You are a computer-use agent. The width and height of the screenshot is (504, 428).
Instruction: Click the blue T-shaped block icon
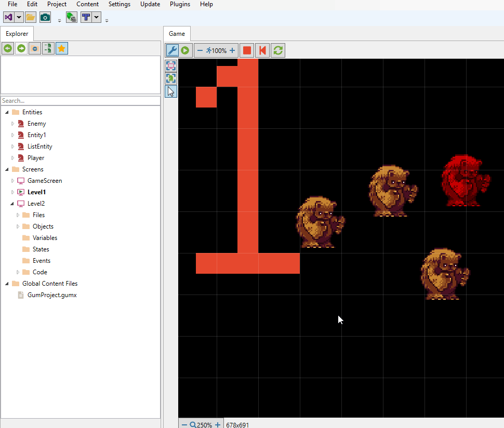pyautogui.click(x=86, y=17)
